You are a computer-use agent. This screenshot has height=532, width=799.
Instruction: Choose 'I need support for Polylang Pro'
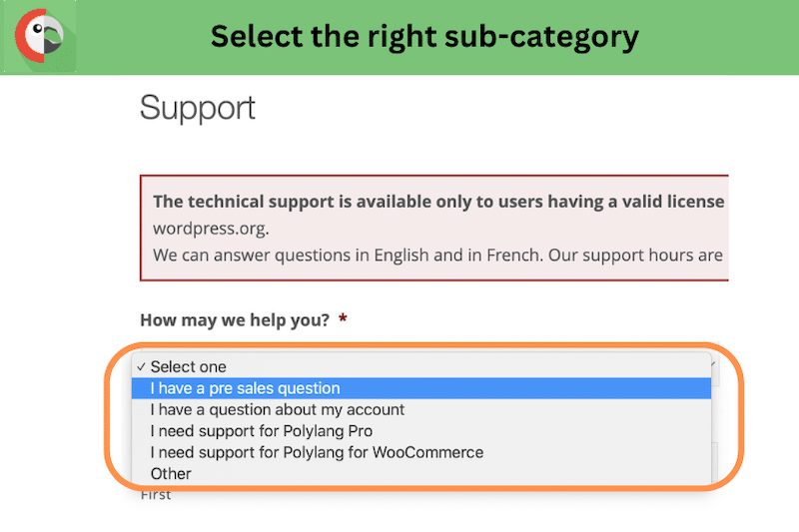point(420,431)
